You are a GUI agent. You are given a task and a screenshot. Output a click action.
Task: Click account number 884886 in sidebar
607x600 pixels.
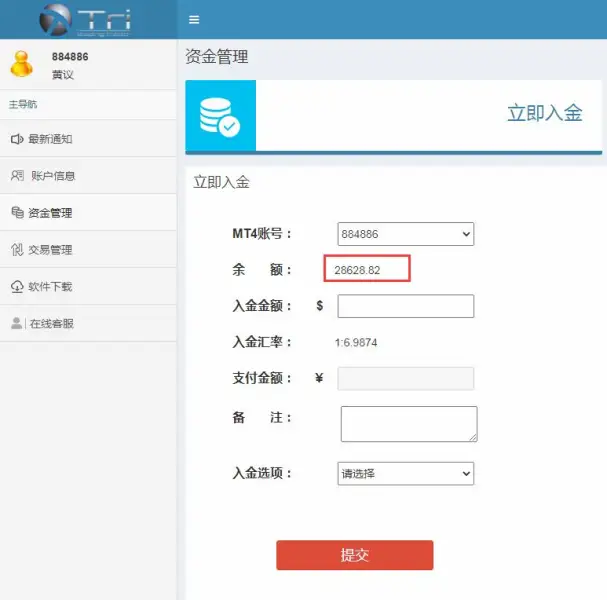[x=70, y=57]
